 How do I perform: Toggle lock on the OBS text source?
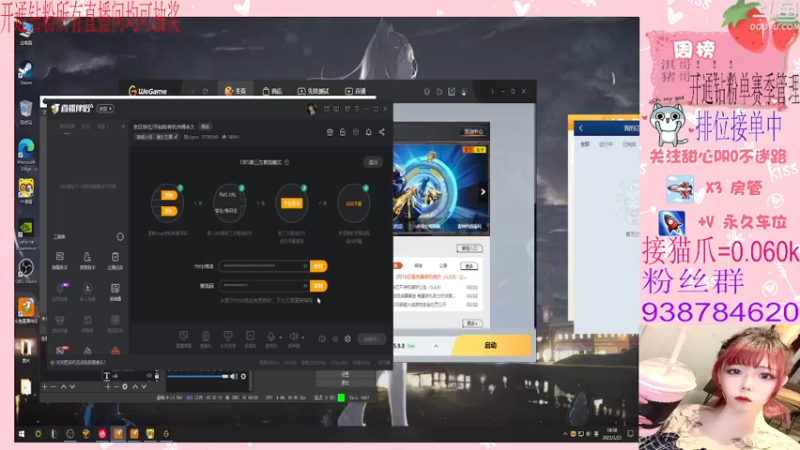click(157, 376)
